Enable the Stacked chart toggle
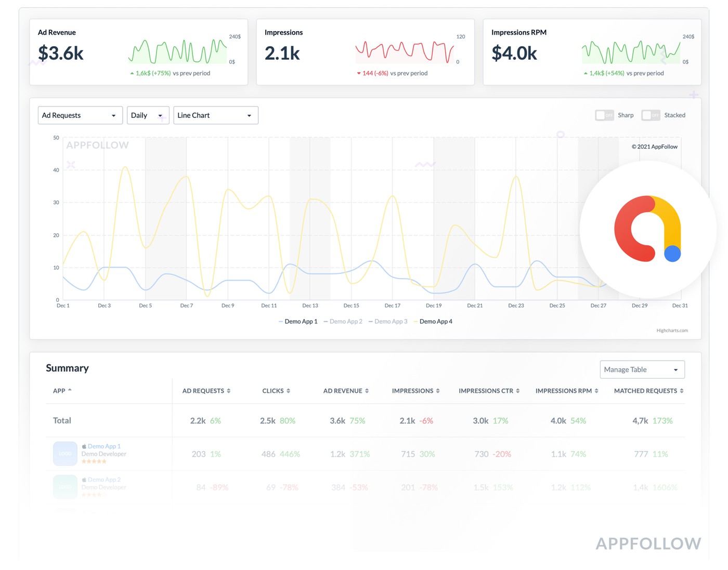 tap(651, 115)
